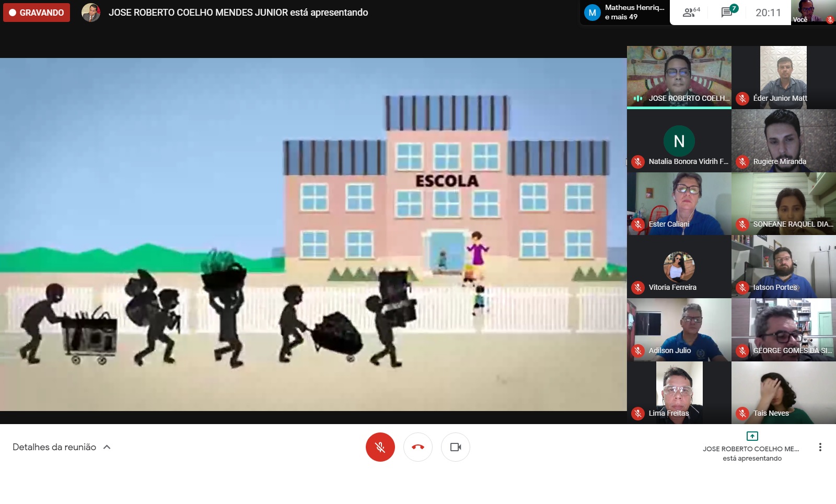Toggle the microphone mute button

380,447
